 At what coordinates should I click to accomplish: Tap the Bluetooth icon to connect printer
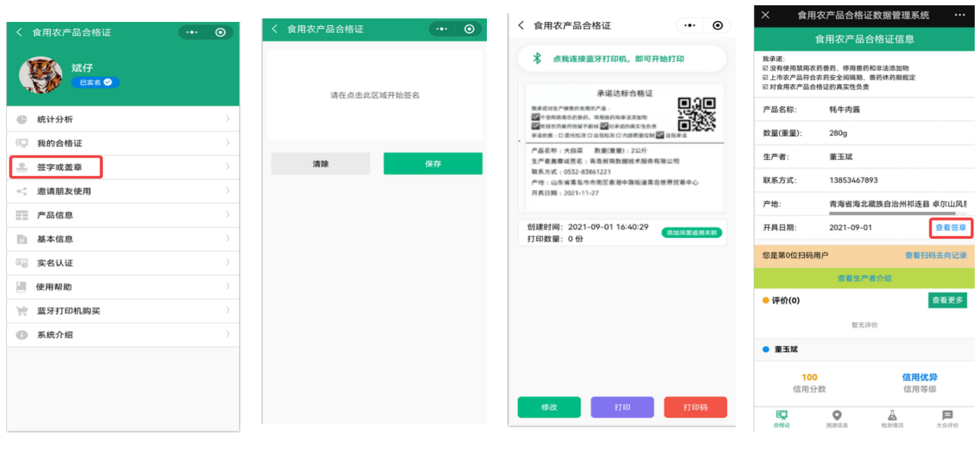point(536,58)
